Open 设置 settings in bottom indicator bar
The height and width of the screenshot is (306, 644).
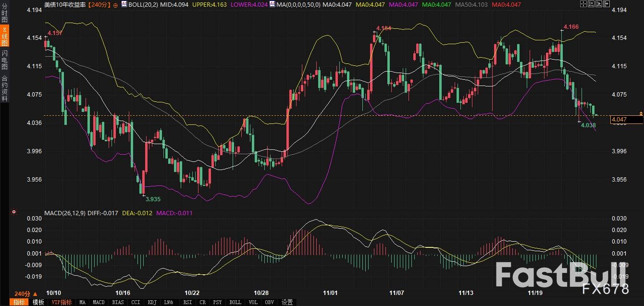pos(287,302)
